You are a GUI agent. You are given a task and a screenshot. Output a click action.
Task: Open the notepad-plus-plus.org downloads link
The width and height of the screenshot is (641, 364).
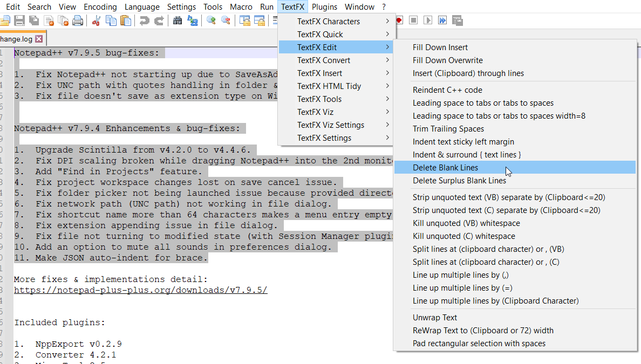click(141, 290)
